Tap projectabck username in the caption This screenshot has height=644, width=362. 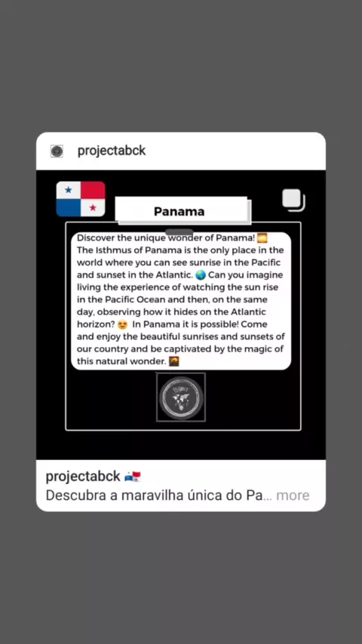click(x=83, y=476)
